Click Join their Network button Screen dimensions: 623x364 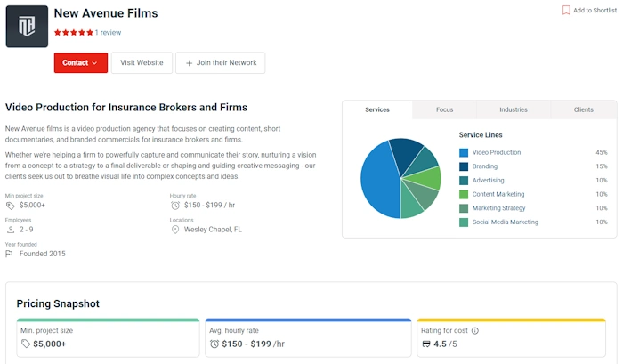[x=221, y=63]
